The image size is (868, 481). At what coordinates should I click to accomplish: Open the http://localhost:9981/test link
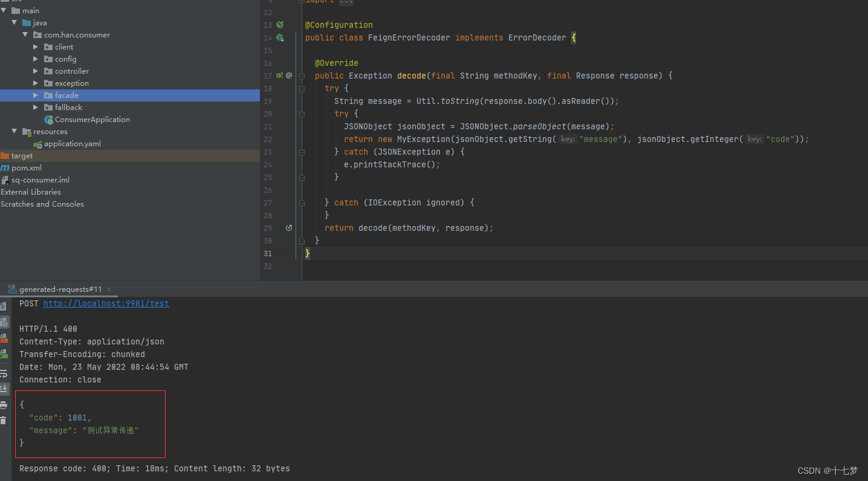click(106, 303)
